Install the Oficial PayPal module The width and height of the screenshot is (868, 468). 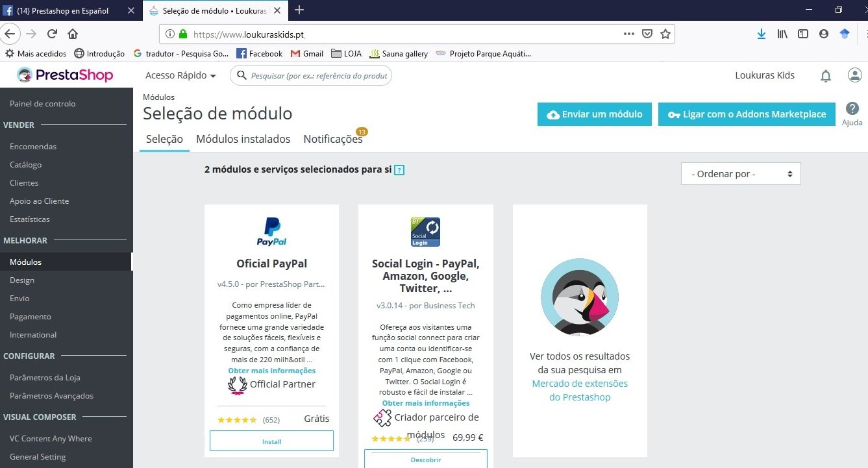pyautogui.click(x=271, y=441)
